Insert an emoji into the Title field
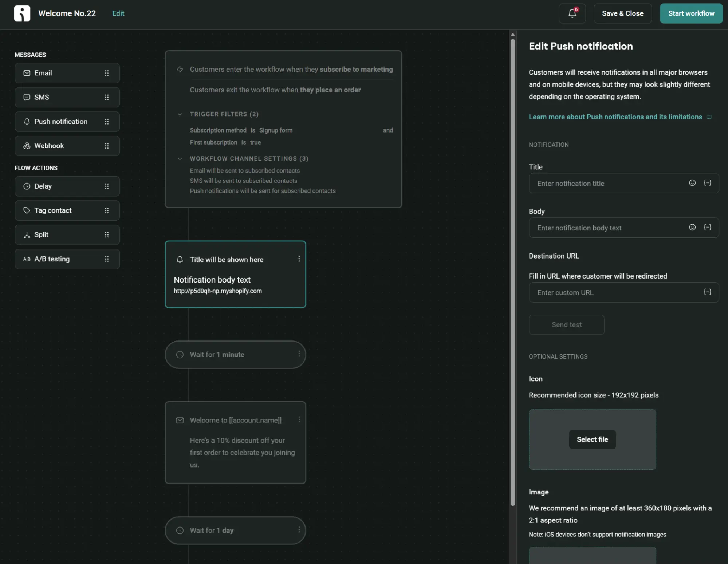 pyautogui.click(x=692, y=183)
